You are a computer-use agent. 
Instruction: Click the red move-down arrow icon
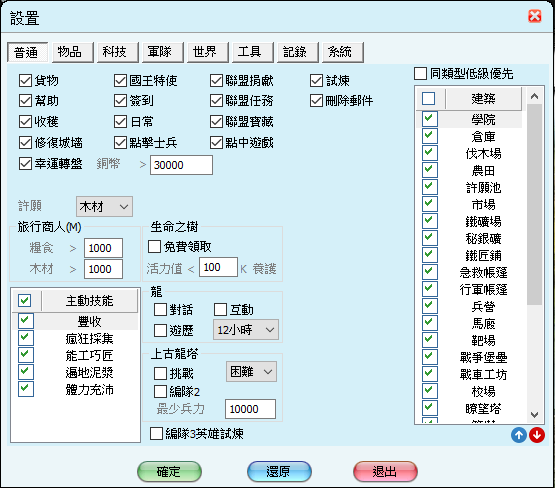(537, 435)
